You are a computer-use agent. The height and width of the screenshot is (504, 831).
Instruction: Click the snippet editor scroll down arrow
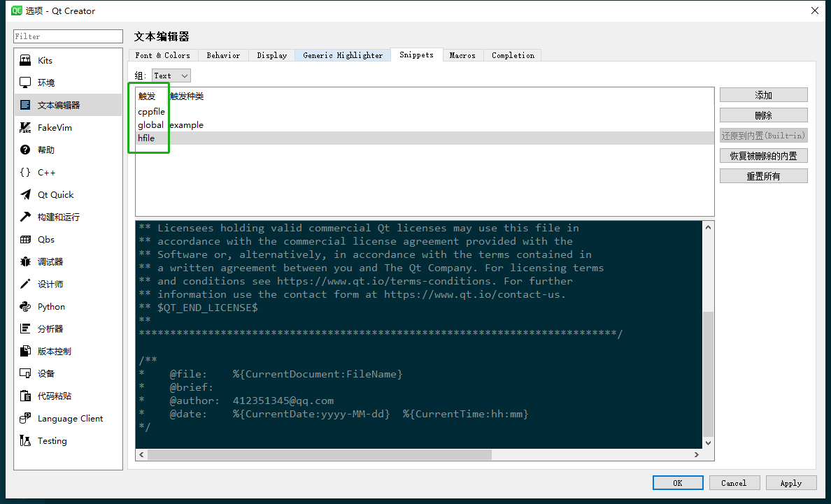(x=708, y=443)
